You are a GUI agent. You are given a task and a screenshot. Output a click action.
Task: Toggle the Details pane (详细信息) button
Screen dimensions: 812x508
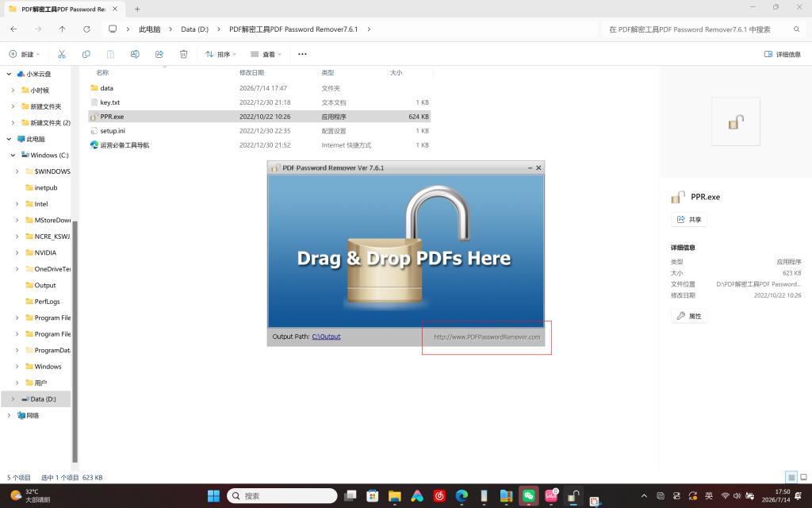782,54
